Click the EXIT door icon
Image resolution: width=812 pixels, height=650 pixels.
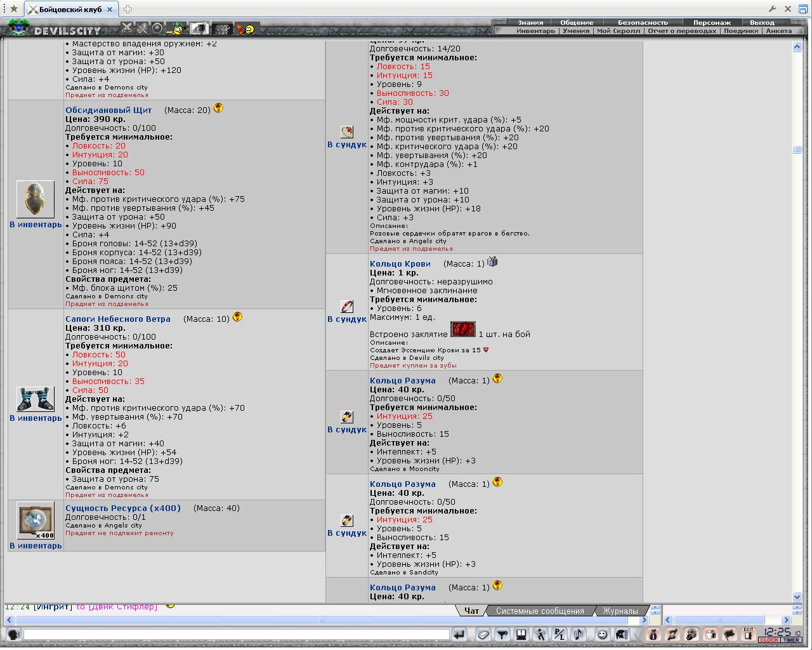click(x=749, y=633)
